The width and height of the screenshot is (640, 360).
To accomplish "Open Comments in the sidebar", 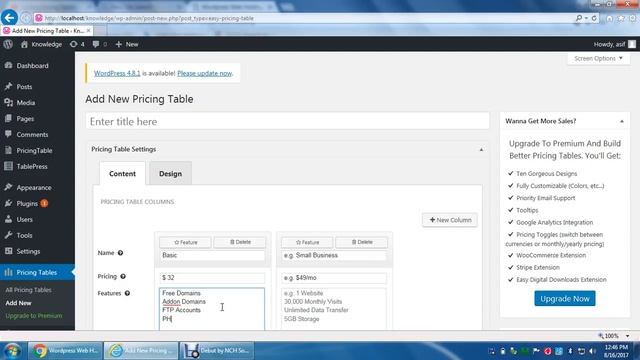I will click(x=32, y=135).
